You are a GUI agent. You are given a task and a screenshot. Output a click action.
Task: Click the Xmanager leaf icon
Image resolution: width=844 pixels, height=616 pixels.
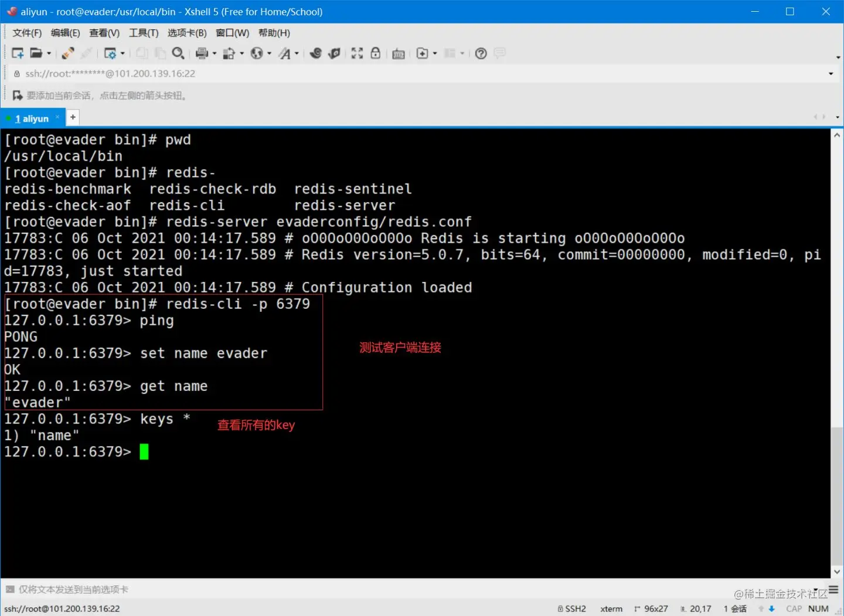pyautogui.click(x=334, y=53)
